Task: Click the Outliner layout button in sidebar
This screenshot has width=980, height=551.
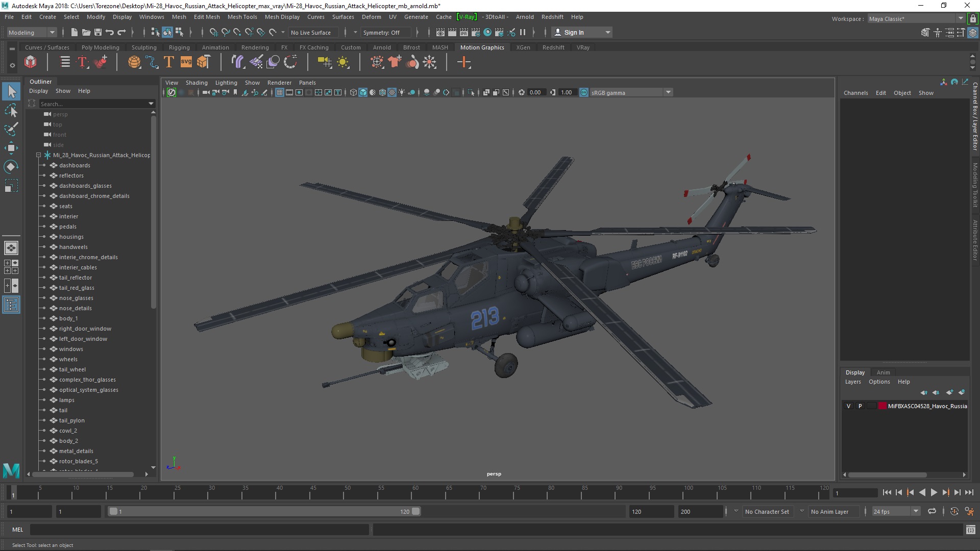Action: 11,305
